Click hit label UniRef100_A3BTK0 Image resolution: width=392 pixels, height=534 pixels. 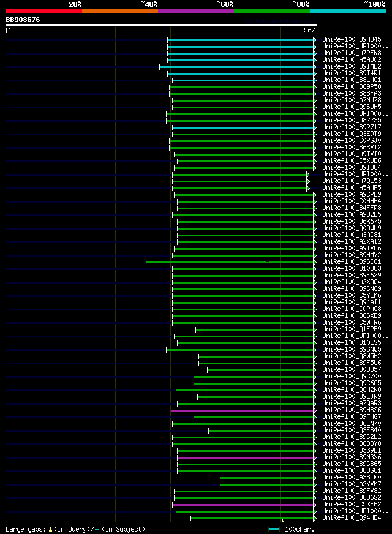(x=352, y=478)
